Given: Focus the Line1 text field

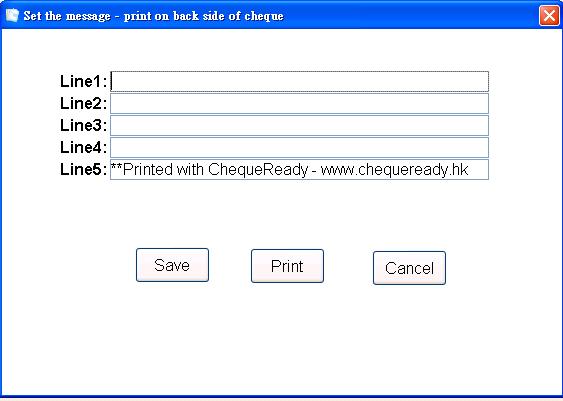Looking at the screenshot, I should [299, 81].
